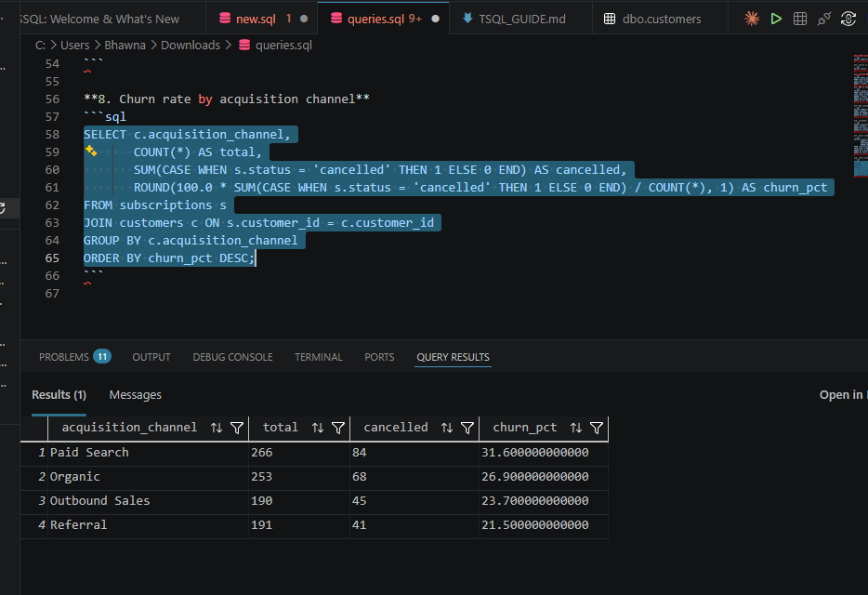This screenshot has width=868, height=595.
Task: Click the 84 cancelled cell
Action: pos(414,453)
